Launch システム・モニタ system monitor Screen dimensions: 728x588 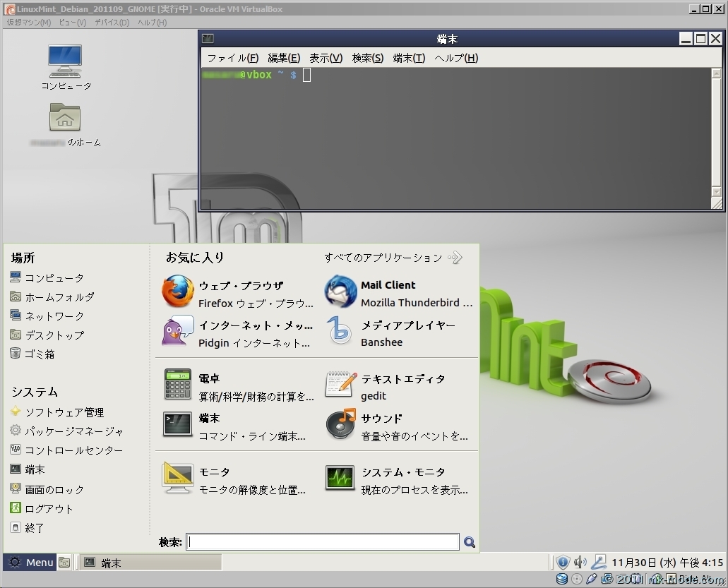click(399, 480)
